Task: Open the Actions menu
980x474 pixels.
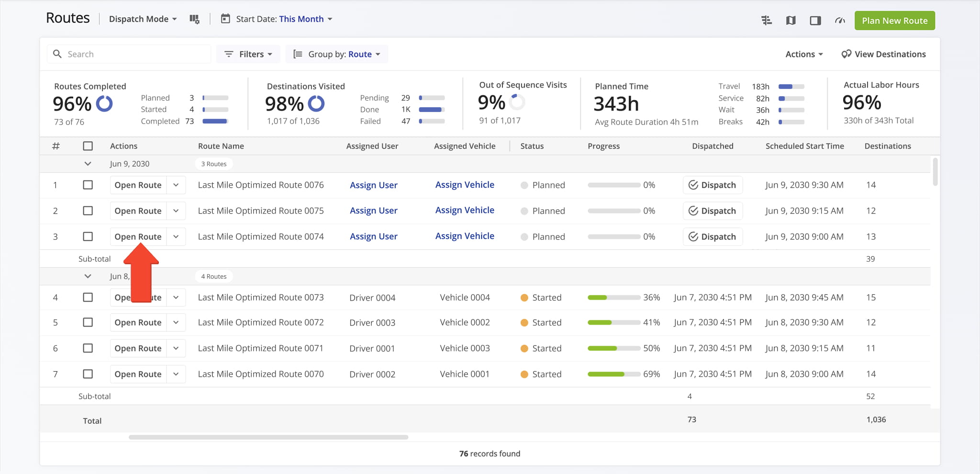Action: point(804,54)
